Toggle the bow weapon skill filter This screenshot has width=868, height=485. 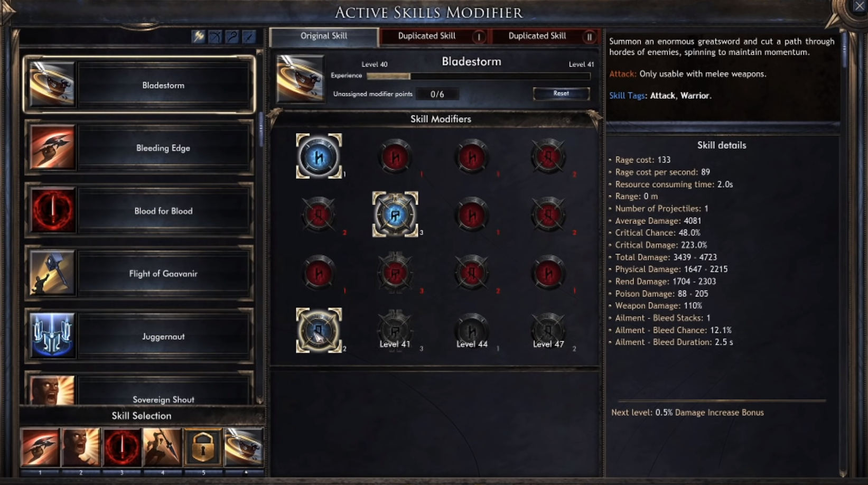[x=216, y=36]
